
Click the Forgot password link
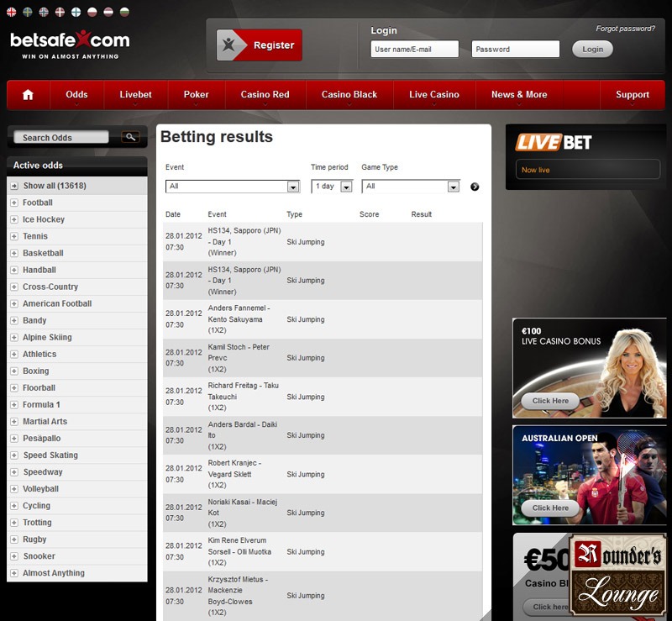pyautogui.click(x=625, y=29)
